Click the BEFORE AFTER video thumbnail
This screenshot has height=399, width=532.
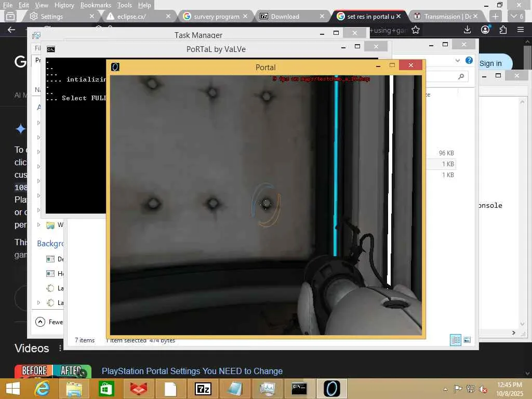click(x=52, y=371)
